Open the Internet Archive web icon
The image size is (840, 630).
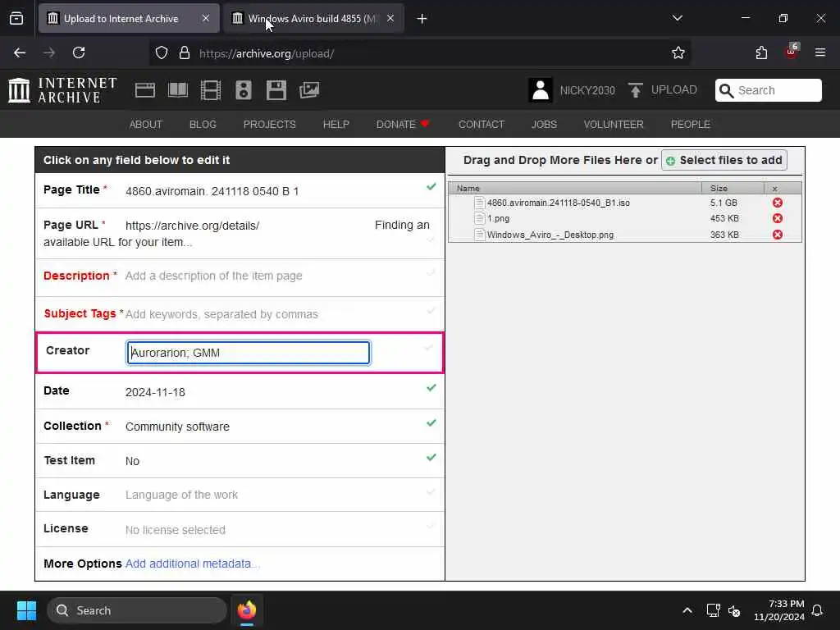(x=144, y=90)
